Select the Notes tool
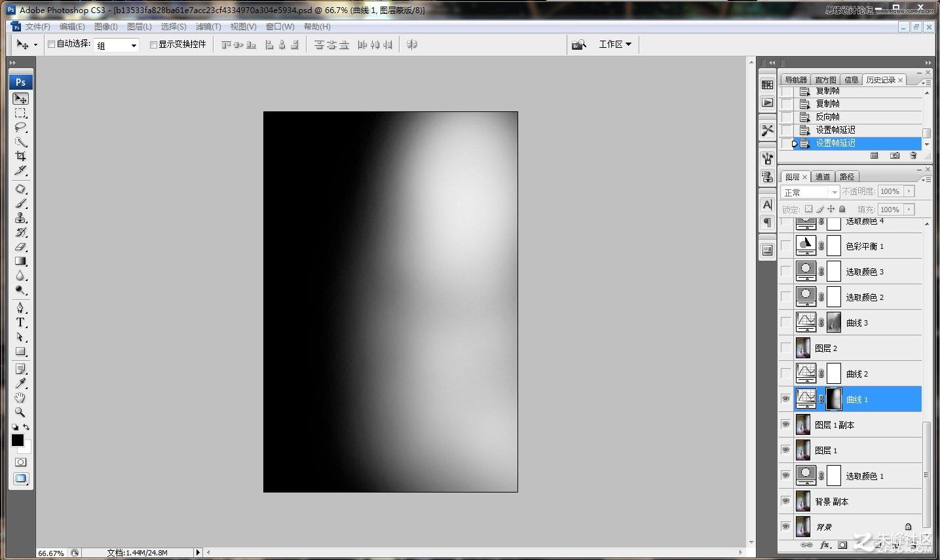The image size is (940, 560). tap(20, 369)
